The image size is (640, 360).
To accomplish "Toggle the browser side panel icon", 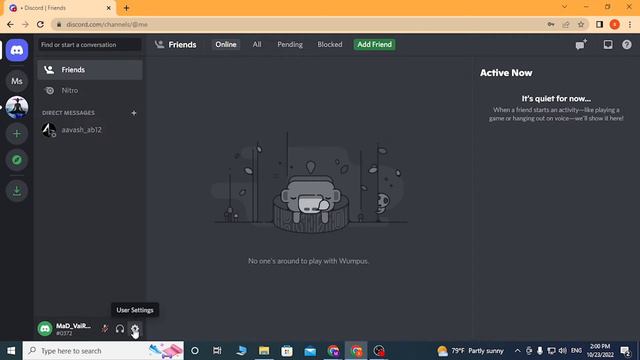I will (599, 24).
